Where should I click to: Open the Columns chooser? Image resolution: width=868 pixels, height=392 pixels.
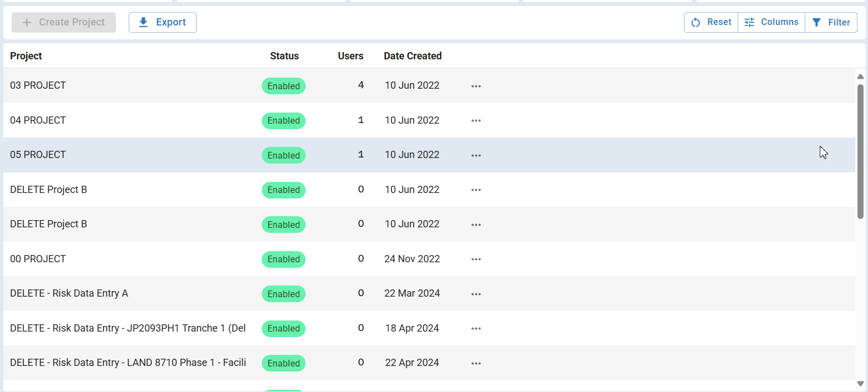771,22
